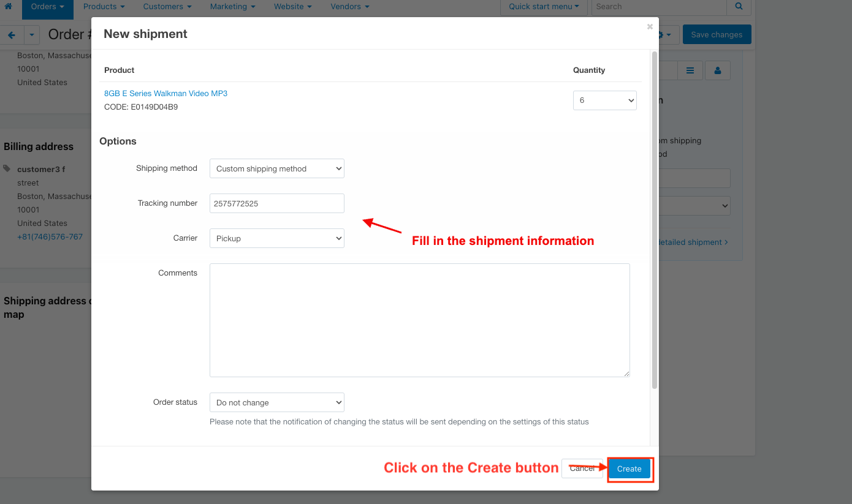Open the caret dropdown next to back arrow
Viewport: 852px width, 504px height.
pos(32,35)
